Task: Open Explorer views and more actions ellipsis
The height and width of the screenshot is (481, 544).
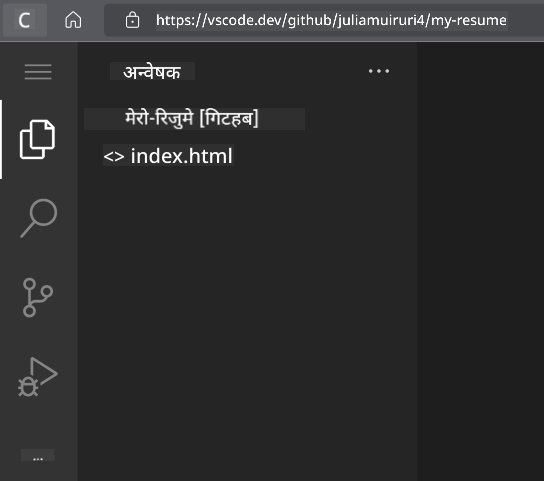Action: coord(379,71)
